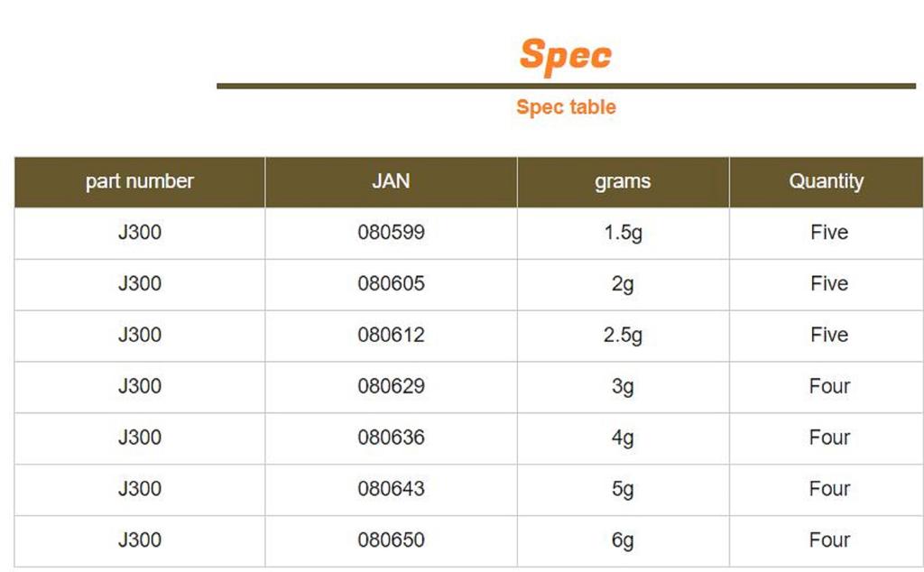Viewport: 924px width, 572px height.
Task: Click the 080650 JAN cell
Action: 391,540
